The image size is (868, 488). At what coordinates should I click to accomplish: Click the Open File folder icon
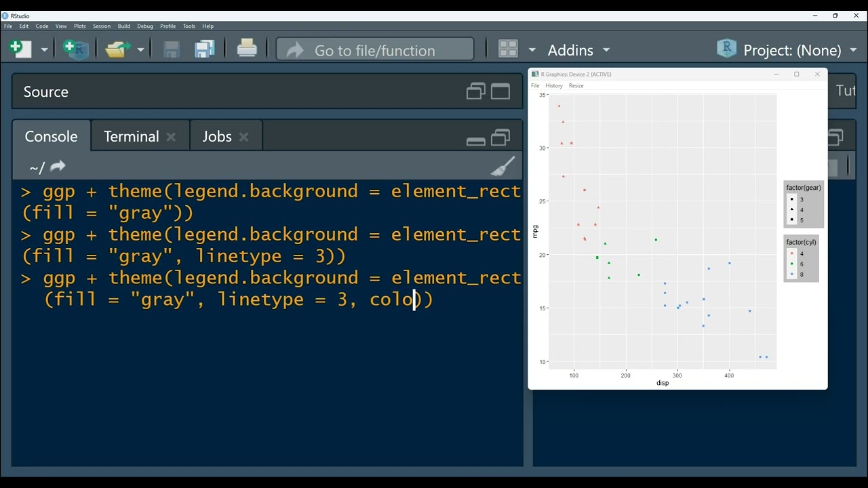118,49
